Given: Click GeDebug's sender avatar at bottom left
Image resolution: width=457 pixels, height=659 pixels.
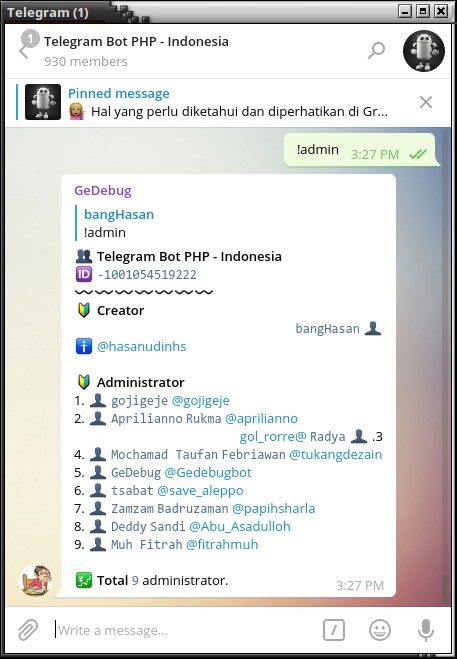Looking at the screenshot, I should point(35,580).
